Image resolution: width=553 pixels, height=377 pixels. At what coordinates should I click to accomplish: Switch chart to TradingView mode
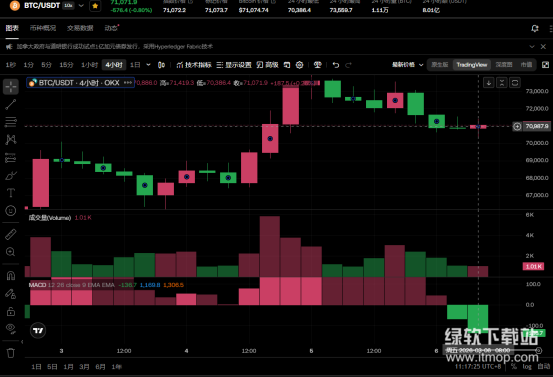tap(472, 65)
